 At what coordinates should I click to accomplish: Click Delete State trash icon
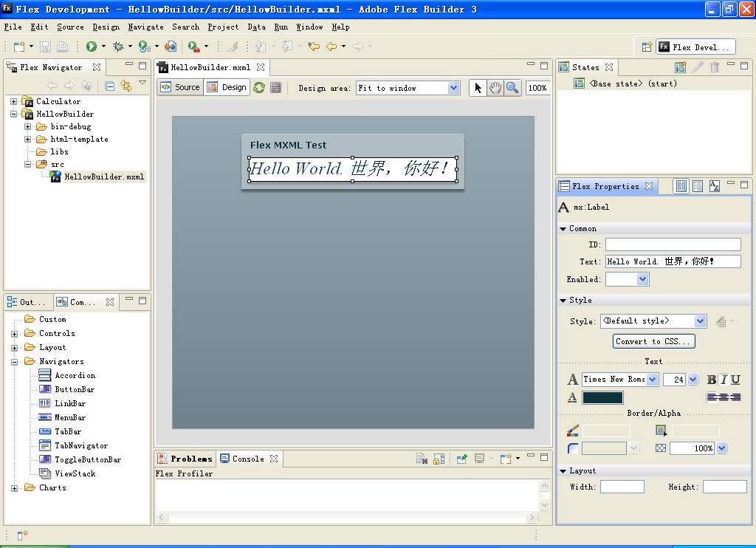[715, 67]
